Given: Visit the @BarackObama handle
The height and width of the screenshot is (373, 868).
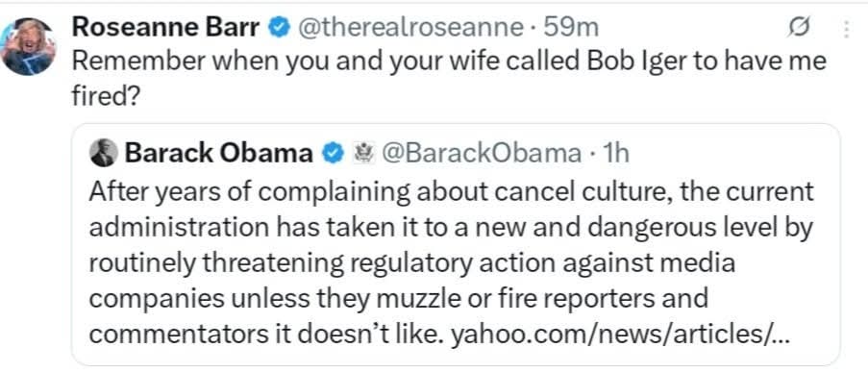Looking at the screenshot, I should click(477, 153).
